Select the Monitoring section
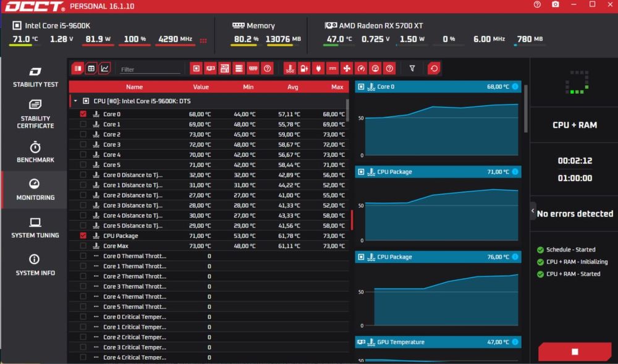618x364 pixels. point(35,190)
